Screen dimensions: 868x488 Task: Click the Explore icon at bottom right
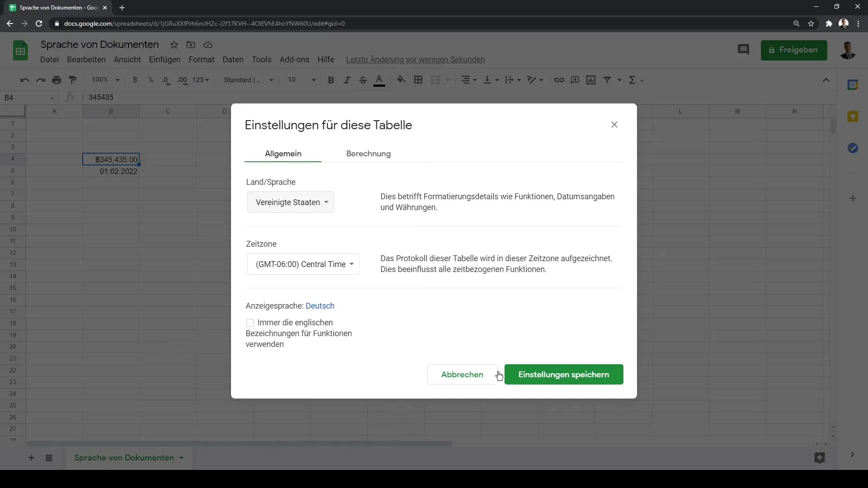(819, 458)
